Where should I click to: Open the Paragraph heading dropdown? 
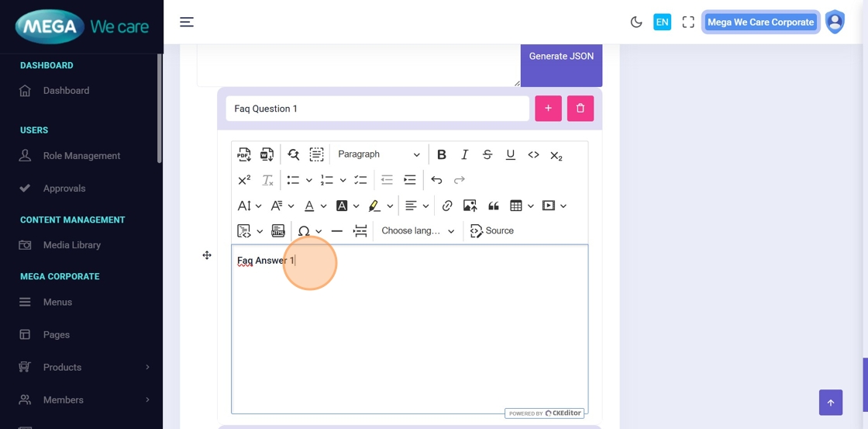(x=378, y=154)
